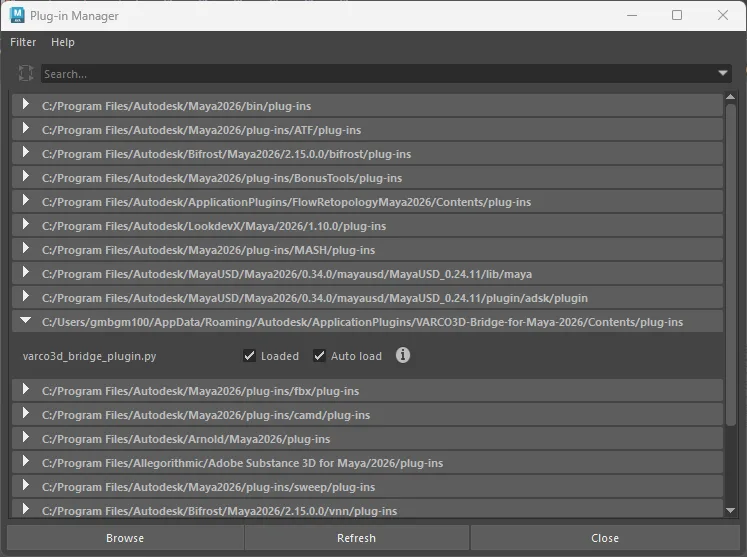Image resolution: width=747 pixels, height=557 pixels.
Task: Expand the MayaUSD lib/maya section
Action: click(x=26, y=272)
